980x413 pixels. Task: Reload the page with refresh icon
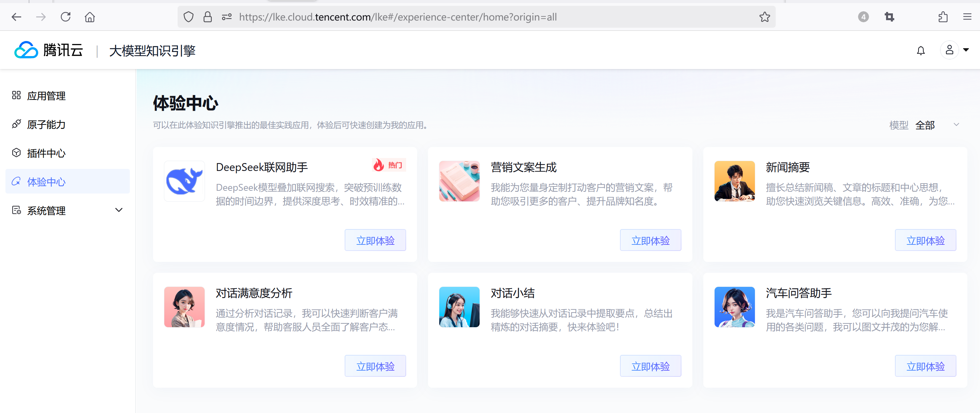66,17
